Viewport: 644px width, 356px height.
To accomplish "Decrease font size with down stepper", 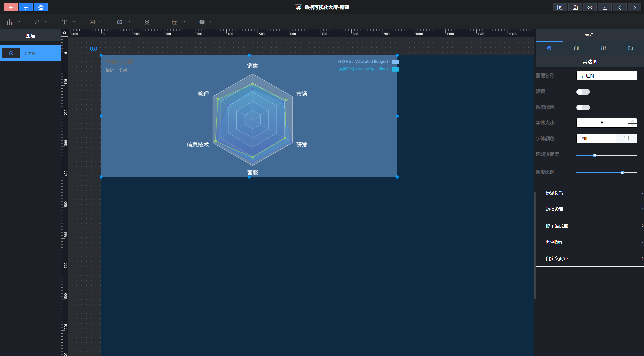I will (x=632, y=125).
